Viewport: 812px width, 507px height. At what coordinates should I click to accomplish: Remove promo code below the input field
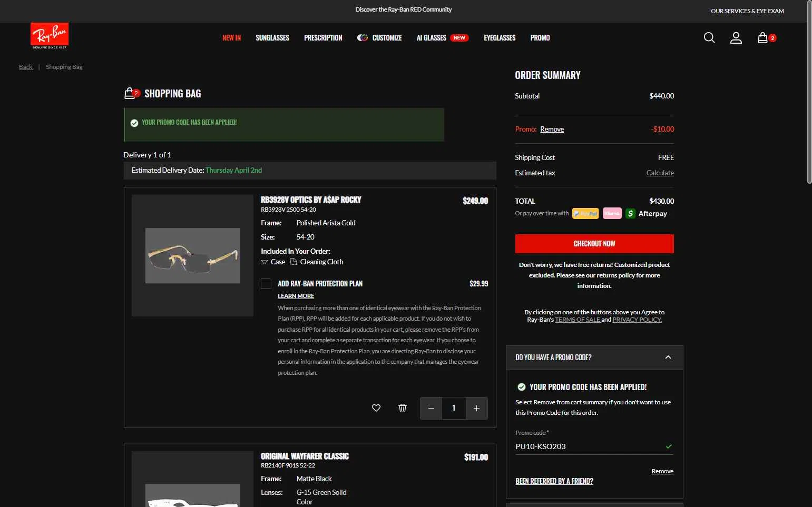pos(662,472)
